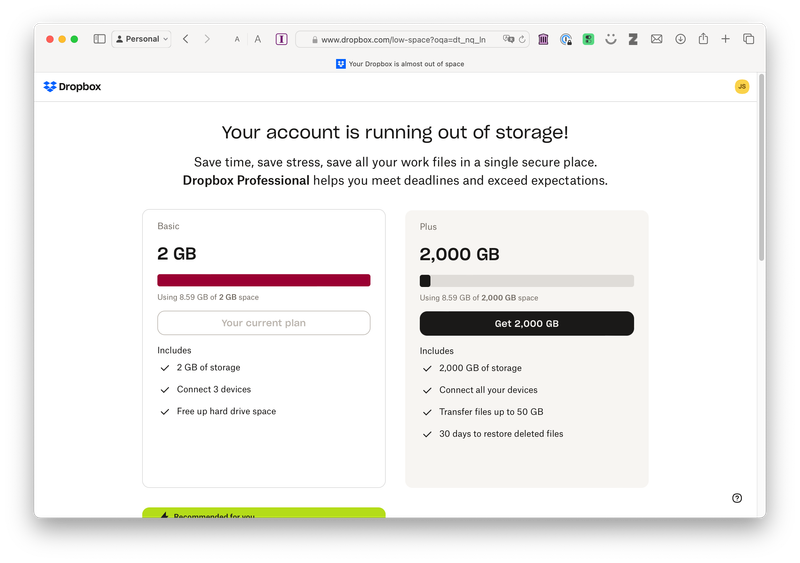Click the Share icon in Safari toolbar

click(x=703, y=39)
